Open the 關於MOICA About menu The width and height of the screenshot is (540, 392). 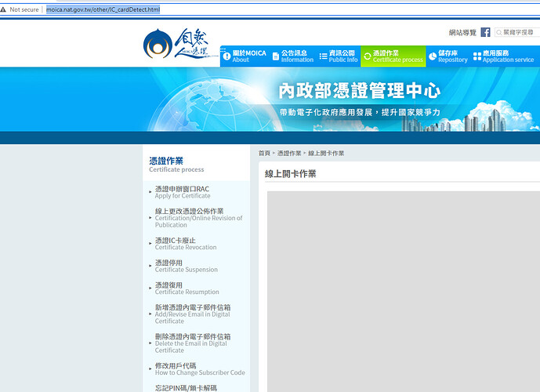pos(245,56)
